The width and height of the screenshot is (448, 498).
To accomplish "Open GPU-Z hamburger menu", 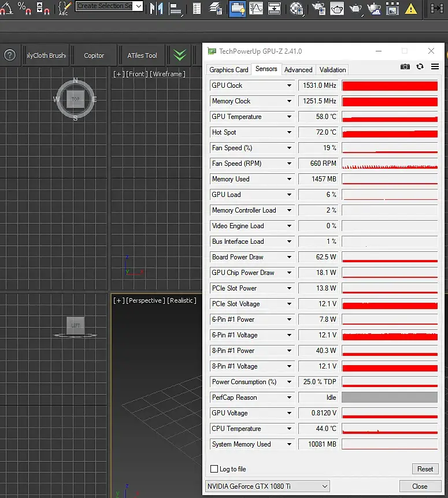I will pyautogui.click(x=435, y=66).
